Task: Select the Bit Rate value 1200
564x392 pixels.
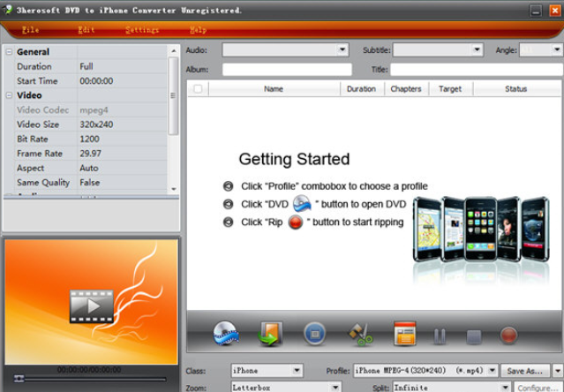Action: [x=89, y=139]
